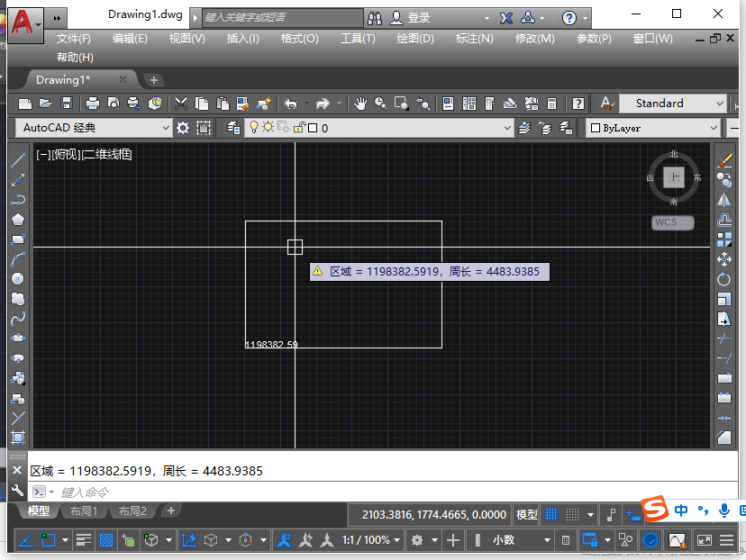Toggle hardware acceleration blue circle icon
Image resolution: width=746 pixels, height=560 pixels.
650,540
